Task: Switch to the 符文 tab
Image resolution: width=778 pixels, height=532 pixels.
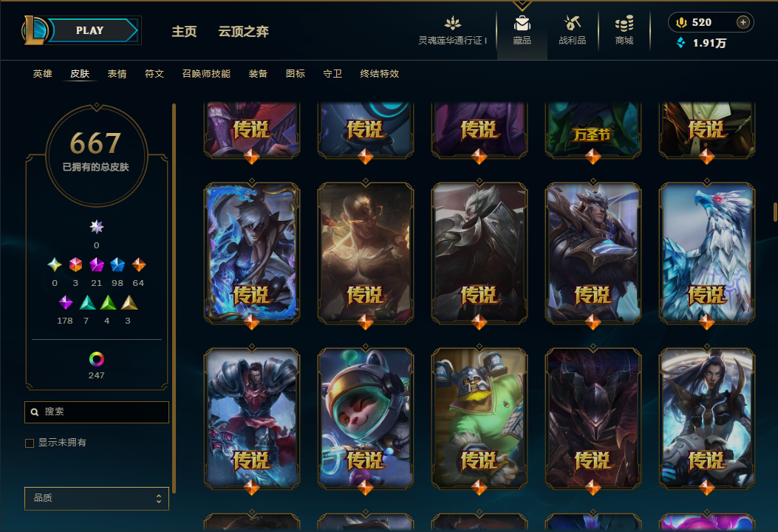Action: coord(154,74)
